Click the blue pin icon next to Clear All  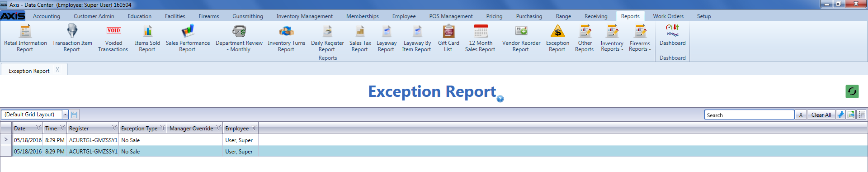840,115
